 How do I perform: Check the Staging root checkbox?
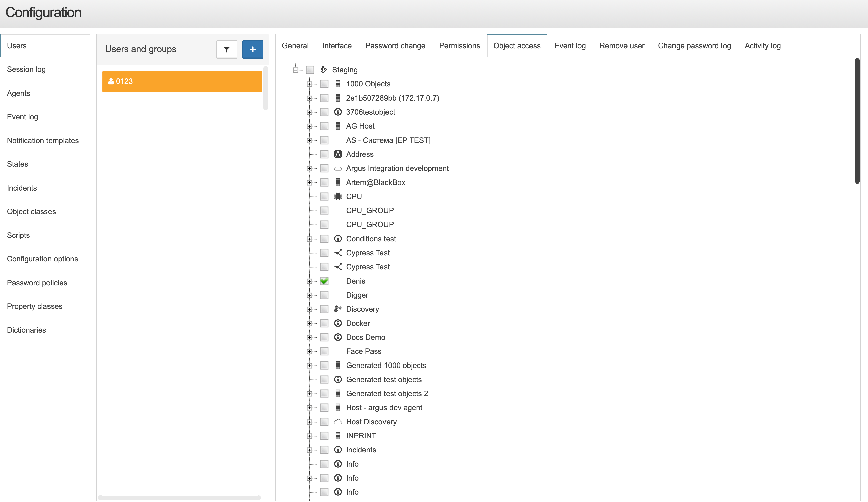pyautogui.click(x=310, y=70)
